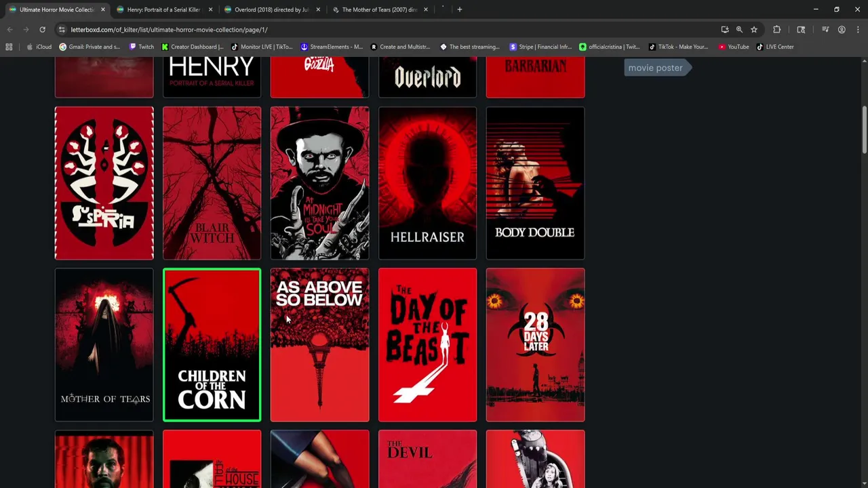The width and height of the screenshot is (868, 488).
Task: Open the Apps grid icon in bookmarks bar
Action: [9, 47]
